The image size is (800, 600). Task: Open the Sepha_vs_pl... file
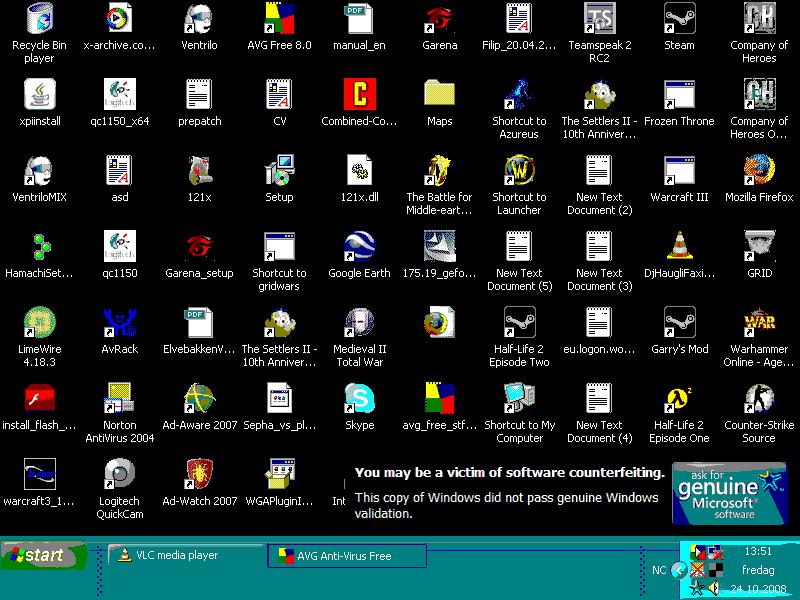click(279, 398)
